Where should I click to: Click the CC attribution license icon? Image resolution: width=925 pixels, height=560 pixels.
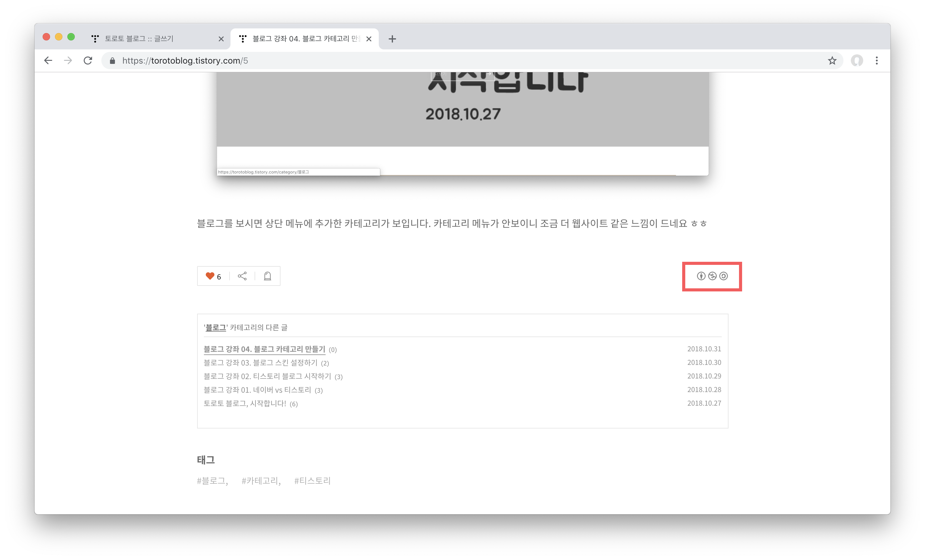tap(701, 276)
